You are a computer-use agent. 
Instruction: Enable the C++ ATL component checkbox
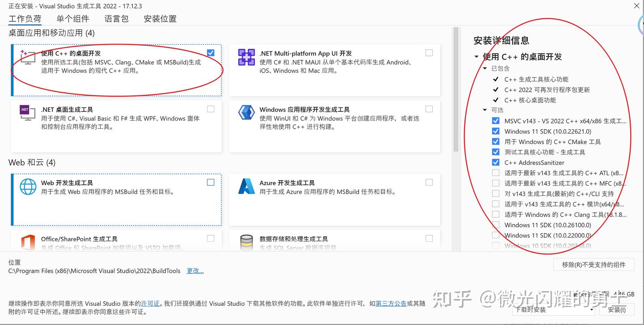point(496,173)
